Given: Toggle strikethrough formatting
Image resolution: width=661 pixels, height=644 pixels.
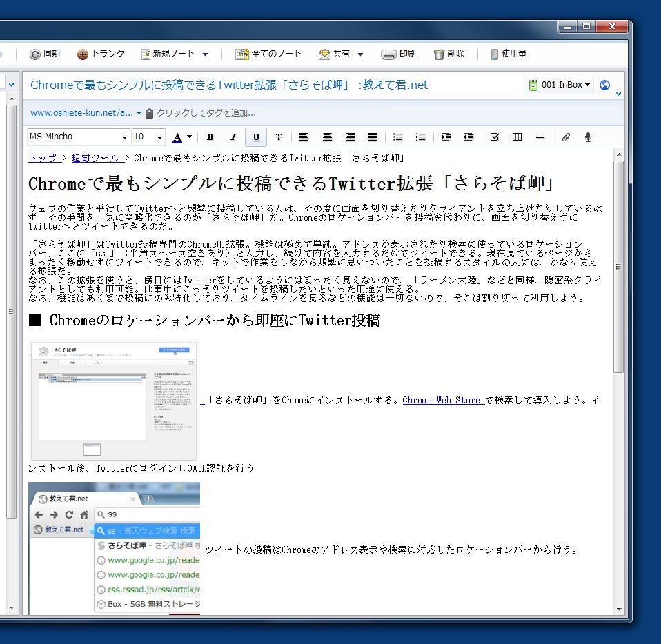Looking at the screenshot, I should [278, 137].
